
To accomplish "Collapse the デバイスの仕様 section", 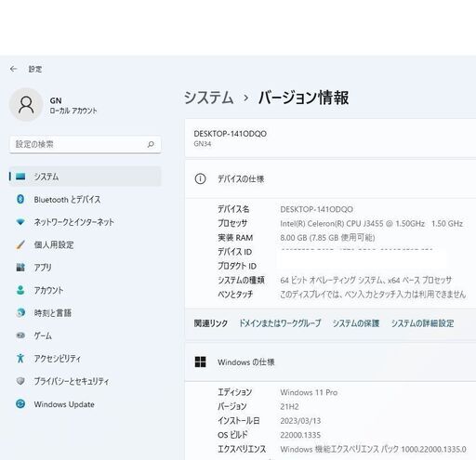I will 330,178.
